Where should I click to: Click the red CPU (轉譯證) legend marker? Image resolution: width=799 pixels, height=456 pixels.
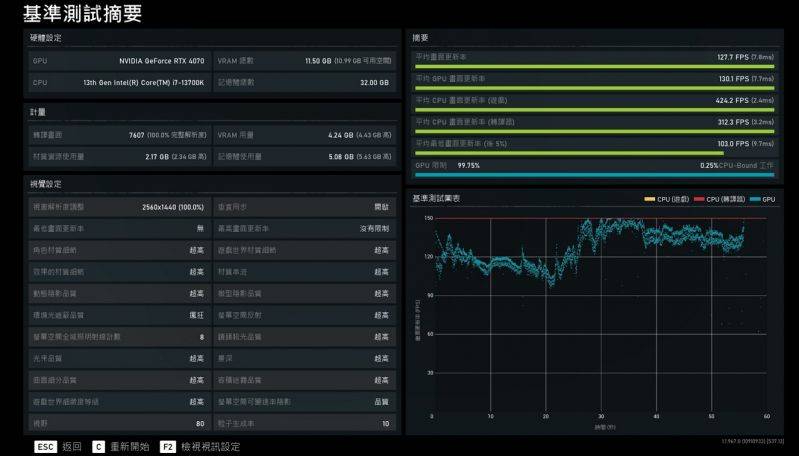click(699, 199)
